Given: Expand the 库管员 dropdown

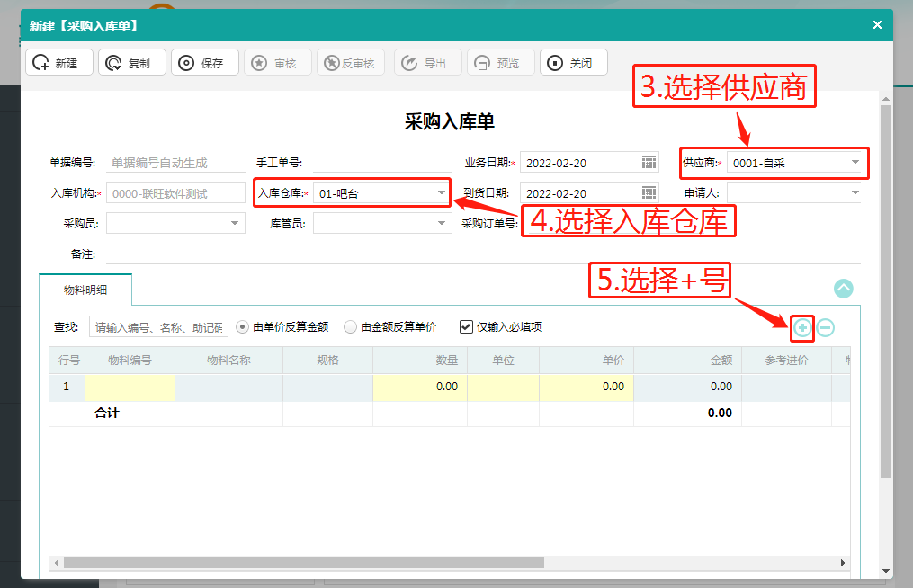Looking at the screenshot, I should pos(442,223).
